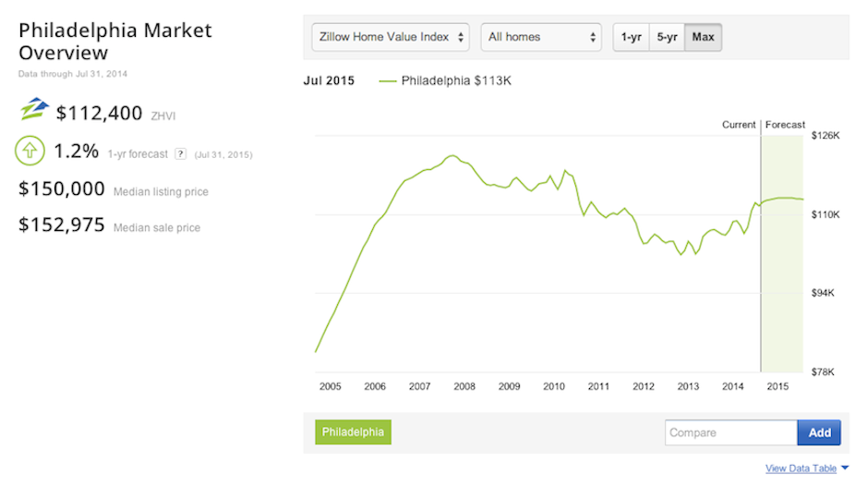Click the green Philadelphia region tag
The image size is (868, 499).
[x=353, y=432]
